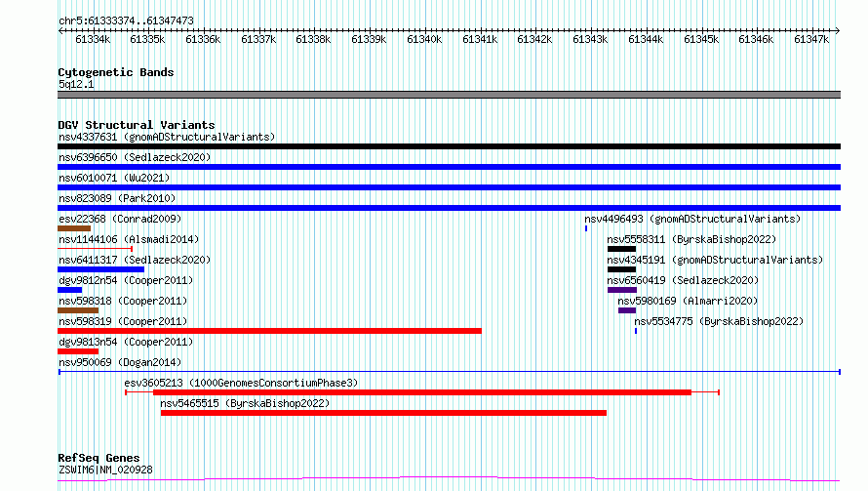Click the esv3605213 1000Genomes red bar
868x491 pixels.
(x=421, y=392)
